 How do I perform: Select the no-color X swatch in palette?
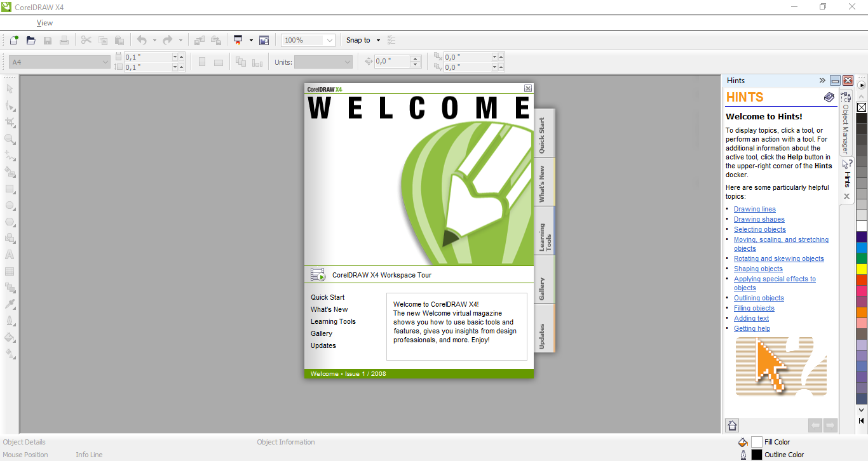(862, 107)
